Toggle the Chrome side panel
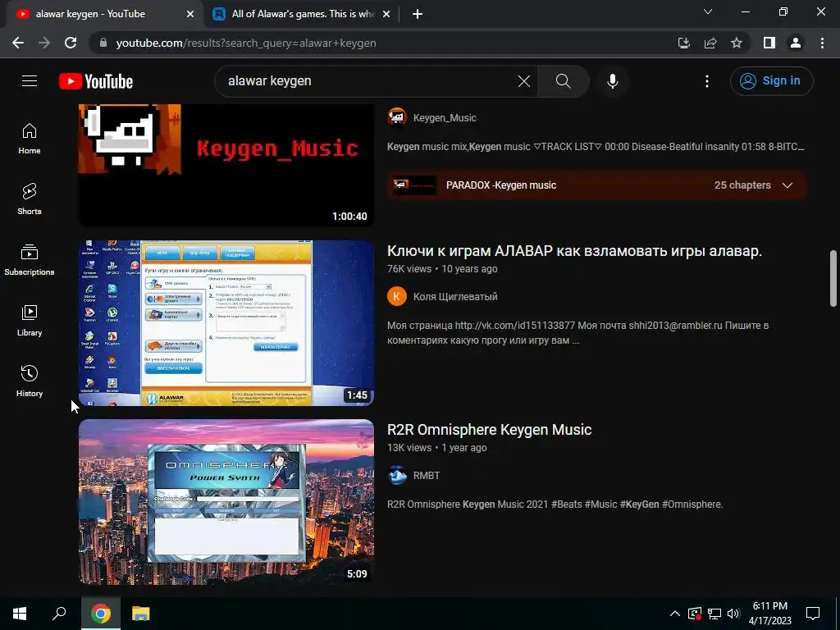 (x=769, y=43)
